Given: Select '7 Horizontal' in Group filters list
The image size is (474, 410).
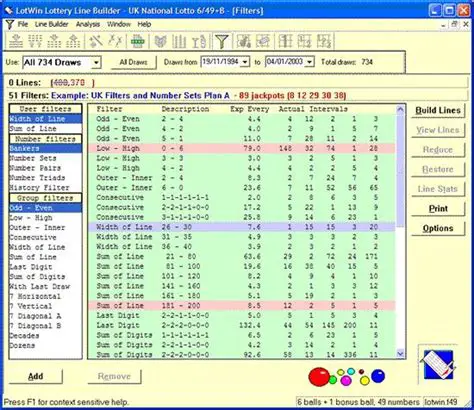Looking at the screenshot, I should point(45,296).
